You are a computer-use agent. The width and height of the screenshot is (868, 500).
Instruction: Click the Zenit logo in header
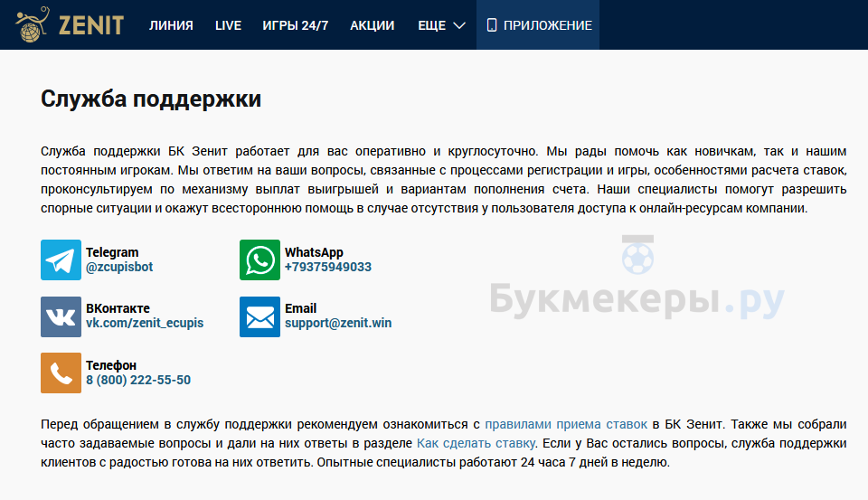(70, 25)
